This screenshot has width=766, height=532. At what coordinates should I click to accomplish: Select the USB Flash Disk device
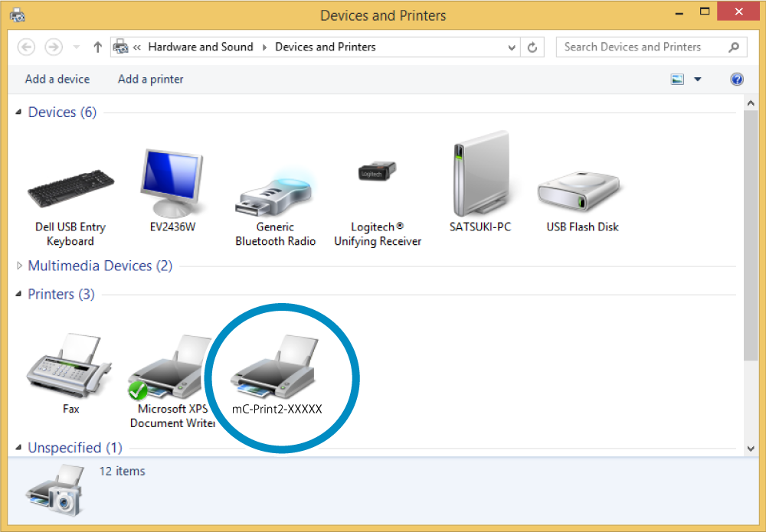[582, 188]
